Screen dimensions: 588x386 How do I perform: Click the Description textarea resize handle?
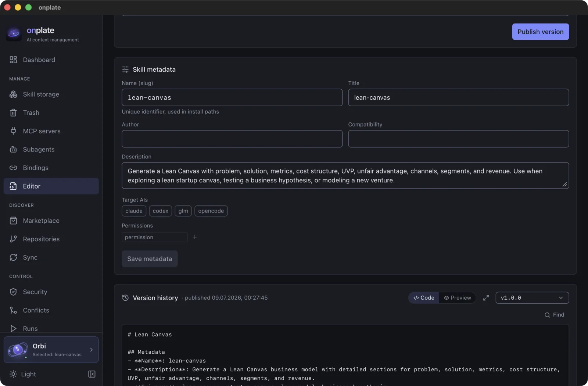[564, 185]
